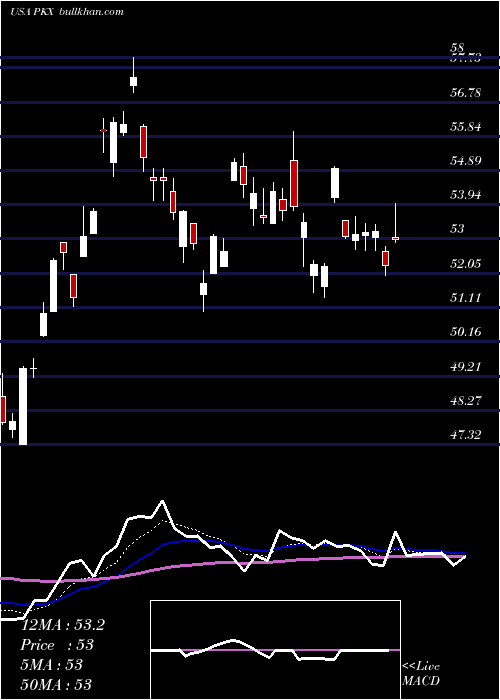500x700 pixels.
Task: Select the 55.84 price axis label
Action: (x=466, y=127)
